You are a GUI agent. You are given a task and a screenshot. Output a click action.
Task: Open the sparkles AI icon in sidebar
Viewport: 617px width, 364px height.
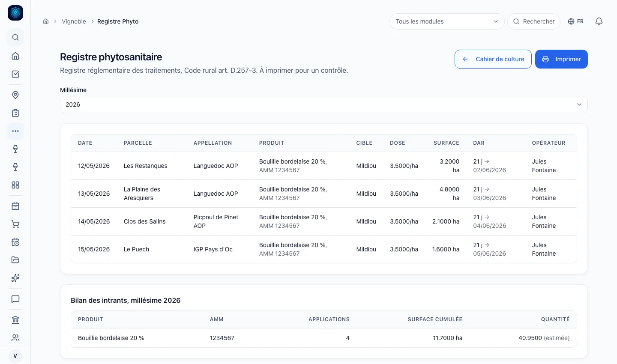click(15, 278)
